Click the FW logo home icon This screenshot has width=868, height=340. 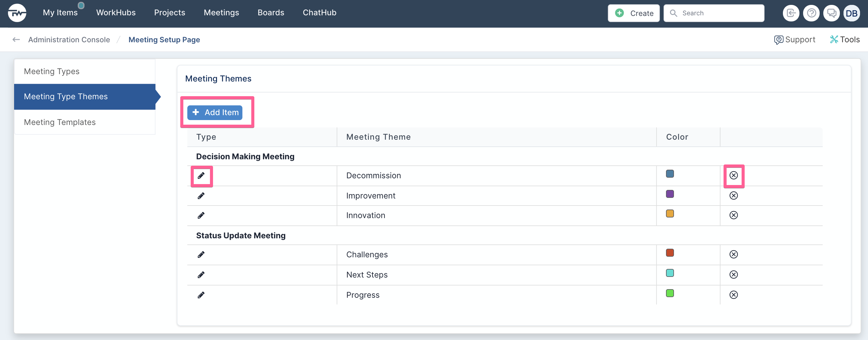[17, 13]
